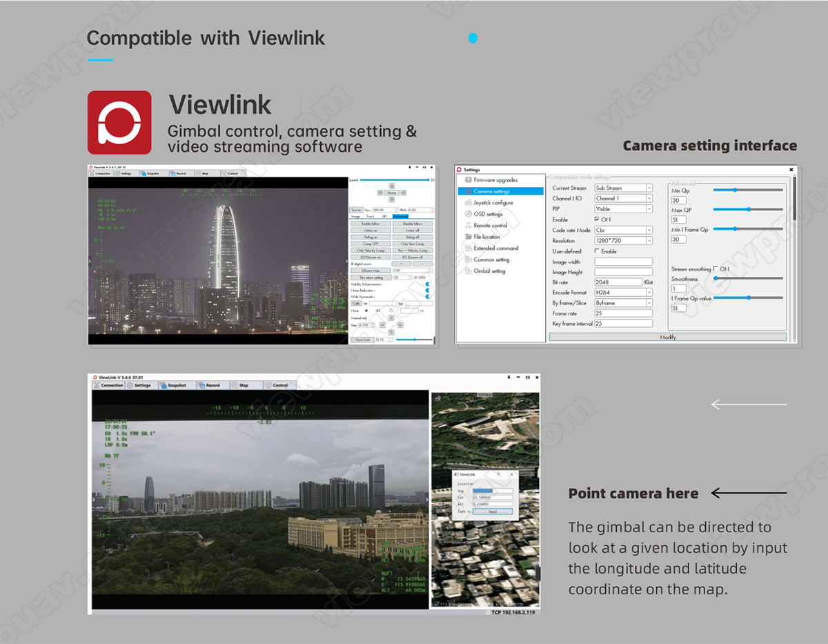Click Control in the ViewLink V 3.4.7 toolbar
Viewport: 828px width, 644px height.
[x=233, y=173]
